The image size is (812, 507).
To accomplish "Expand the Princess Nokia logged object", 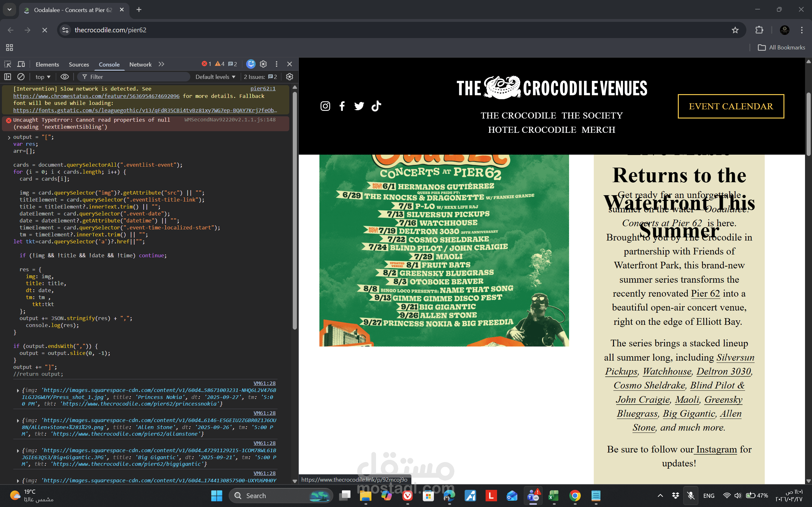I will (17, 390).
